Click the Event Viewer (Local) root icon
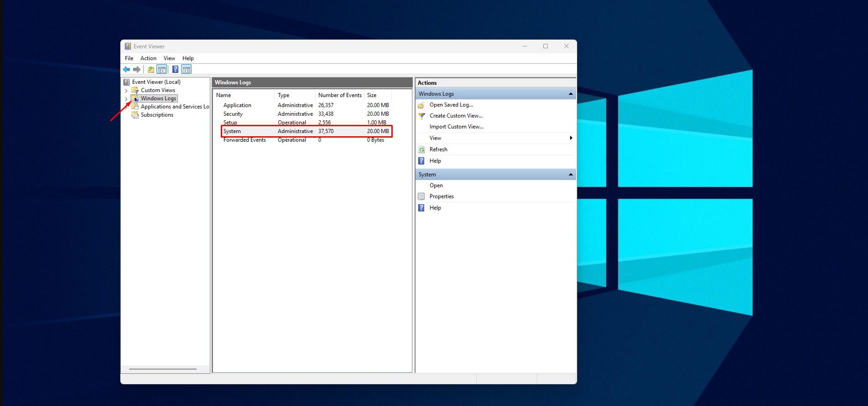This screenshot has height=406, width=868. (x=127, y=82)
